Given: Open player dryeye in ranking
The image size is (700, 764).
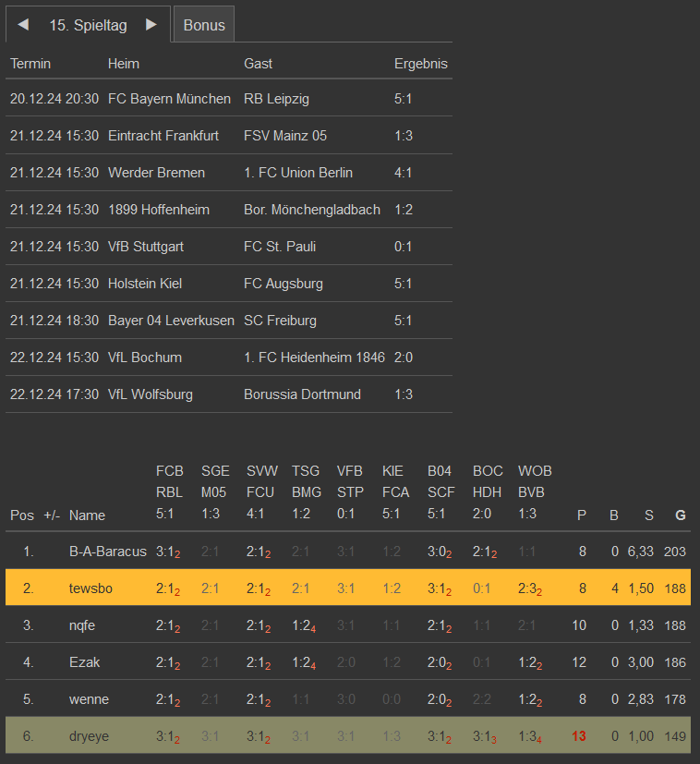Looking at the screenshot, I should [89, 736].
